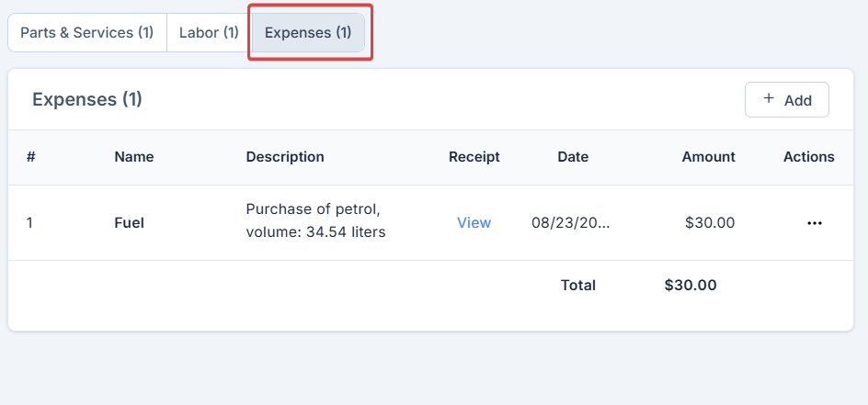
Task: Switch to the Labor tab
Action: coord(209,33)
